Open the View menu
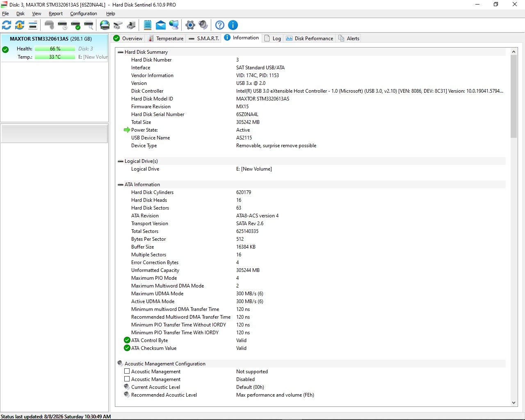Viewport: 525px width, 420px height. click(37, 14)
